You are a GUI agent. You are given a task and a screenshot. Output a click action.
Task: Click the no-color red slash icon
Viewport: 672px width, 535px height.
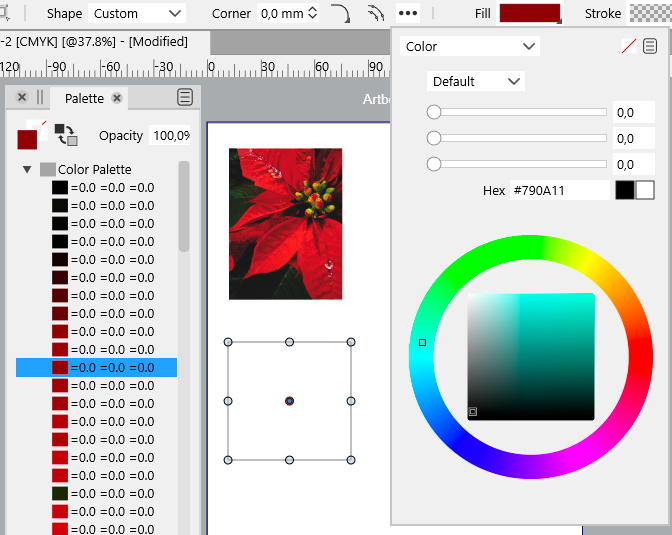click(628, 46)
